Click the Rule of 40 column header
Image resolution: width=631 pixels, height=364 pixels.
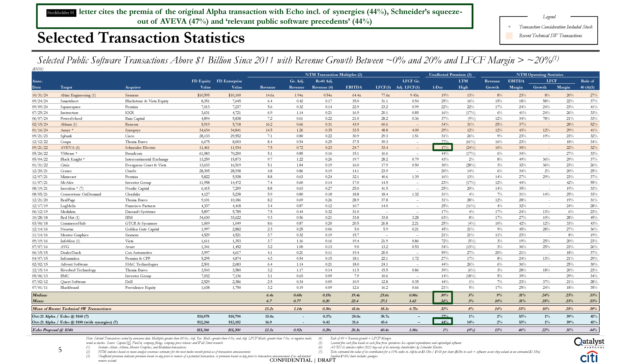pyautogui.click(x=587, y=84)
